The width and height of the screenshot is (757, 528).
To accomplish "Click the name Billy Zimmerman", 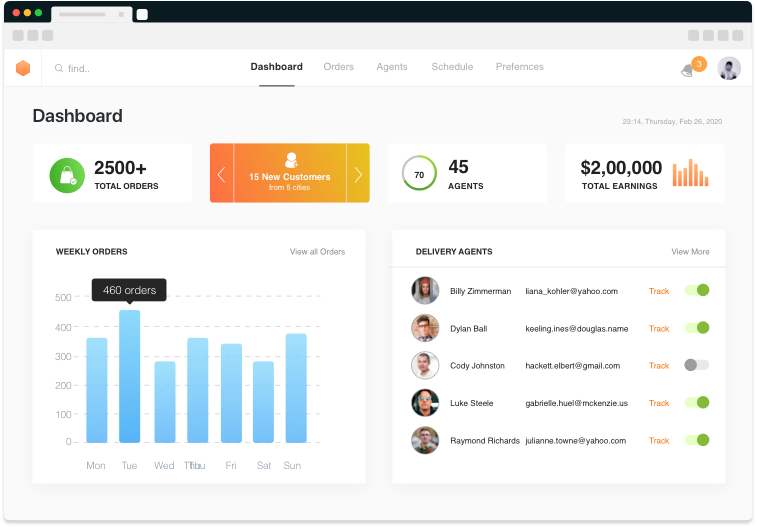I will [x=480, y=291].
